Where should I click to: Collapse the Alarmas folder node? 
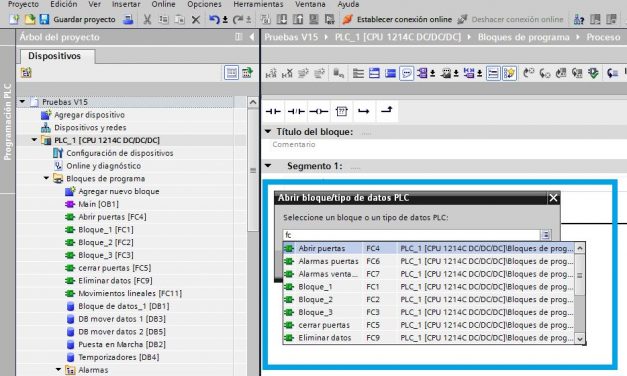point(58,370)
